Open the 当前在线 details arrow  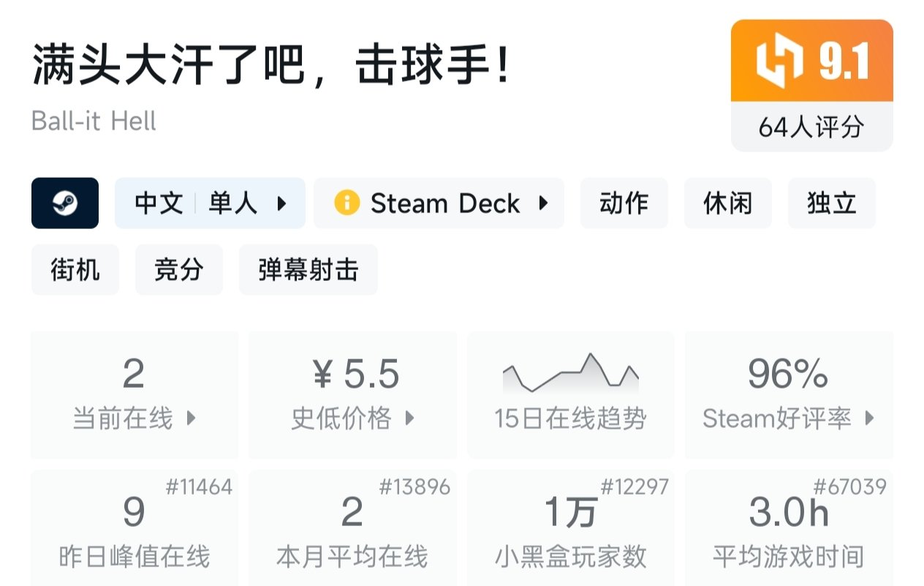(x=191, y=418)
